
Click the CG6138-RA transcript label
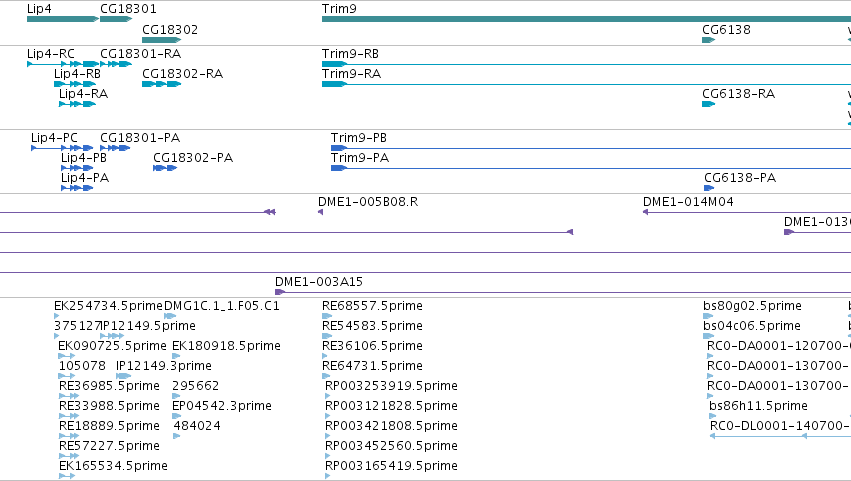click(x=739, y=94)
